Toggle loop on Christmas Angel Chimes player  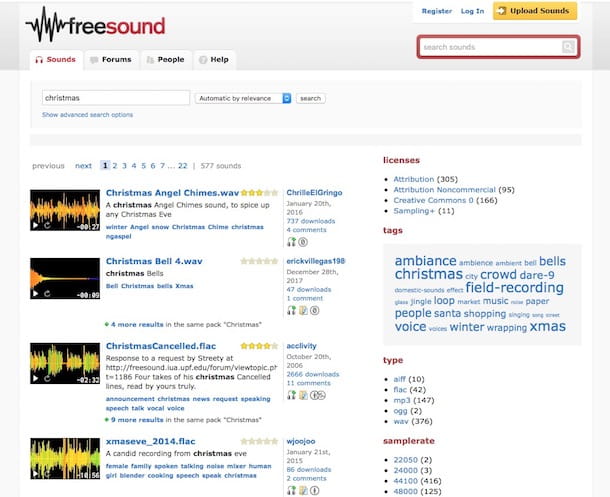click(46, 225)
